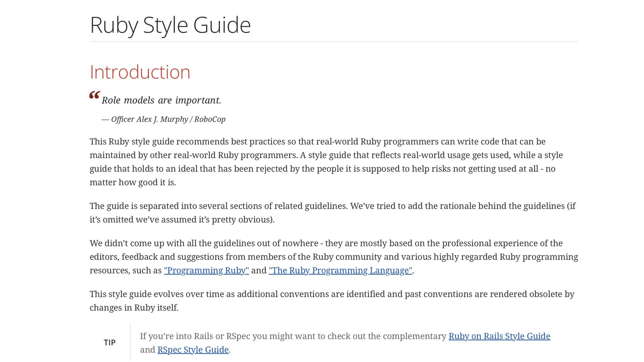Image resolution: width=644 pixels, height=362 pixels.
Task: Click the text "matter how good it is."
Action: (x=133, y=182)
